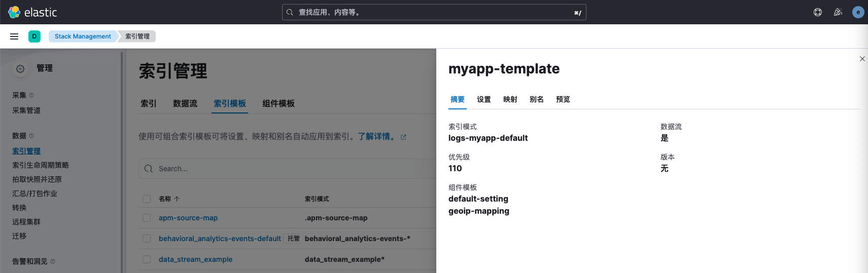Open the help menu icon
Viewport: 868px width, 273px height.
[818, 12]
